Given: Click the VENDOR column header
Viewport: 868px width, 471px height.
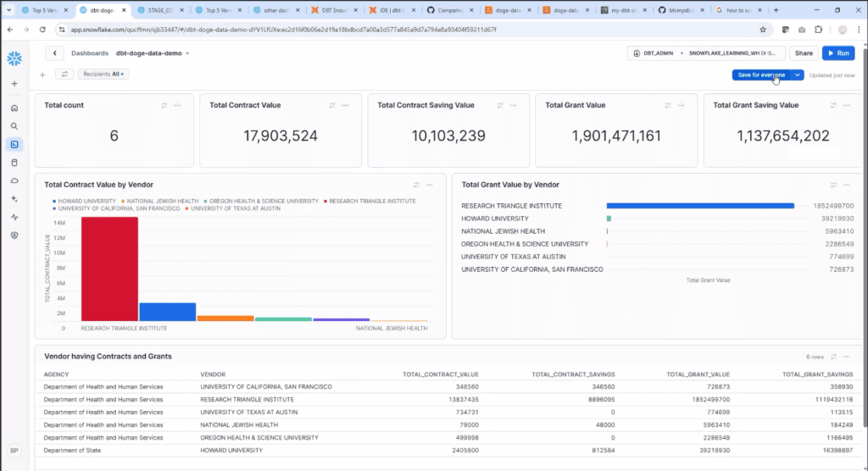Looking at the screenshot, I should pyautogui.click(x=213, y=374).
